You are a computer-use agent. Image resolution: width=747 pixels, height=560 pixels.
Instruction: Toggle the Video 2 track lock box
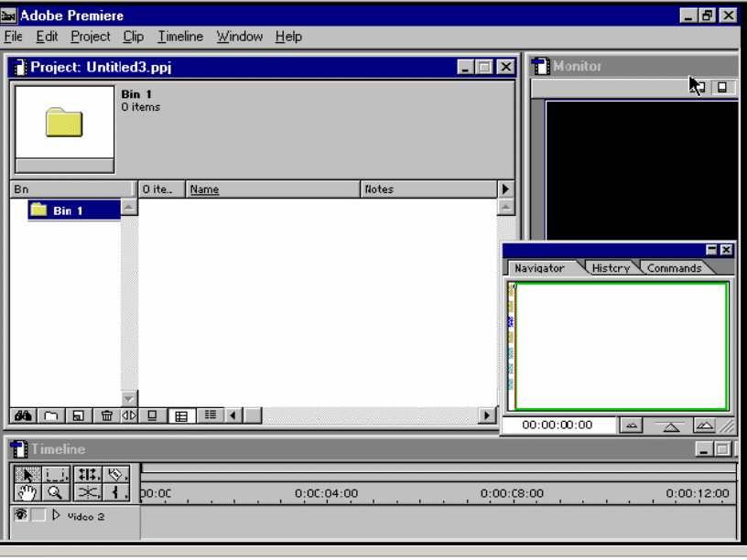pyautogui.click(x=38, y=515)
